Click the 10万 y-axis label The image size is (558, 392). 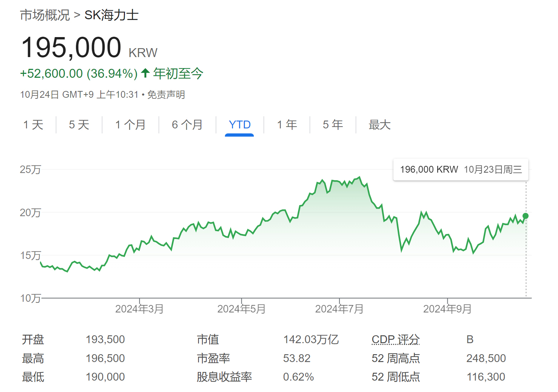click(x=30, y=298)
